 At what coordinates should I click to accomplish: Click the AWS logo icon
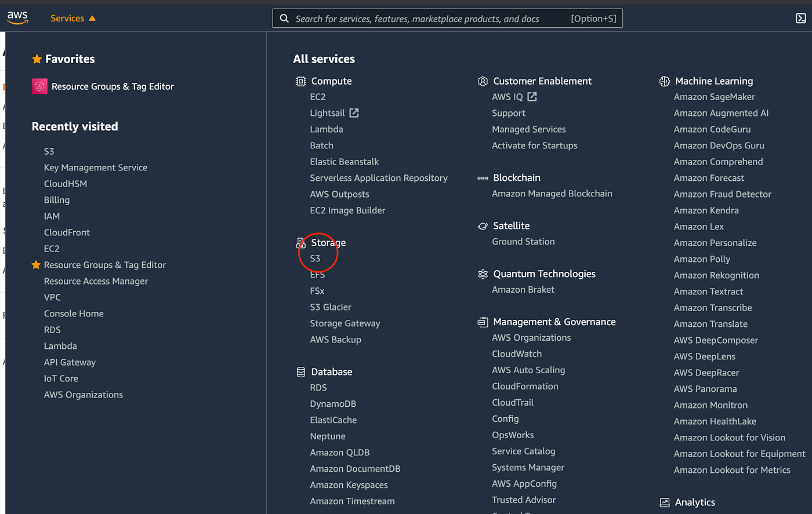(x=17, y=18)
